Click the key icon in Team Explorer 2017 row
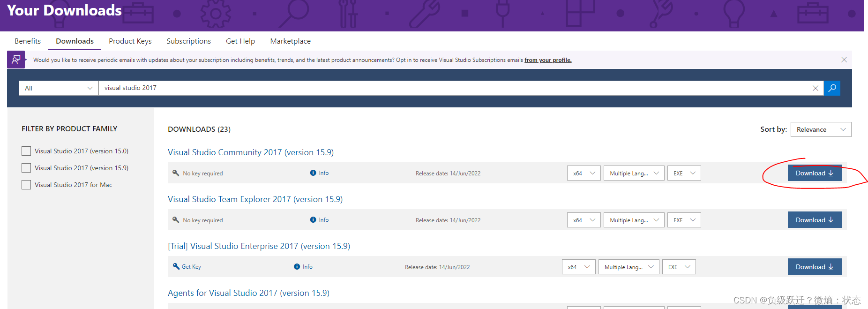This screenshot has width=868, height=309. [176, 220]
